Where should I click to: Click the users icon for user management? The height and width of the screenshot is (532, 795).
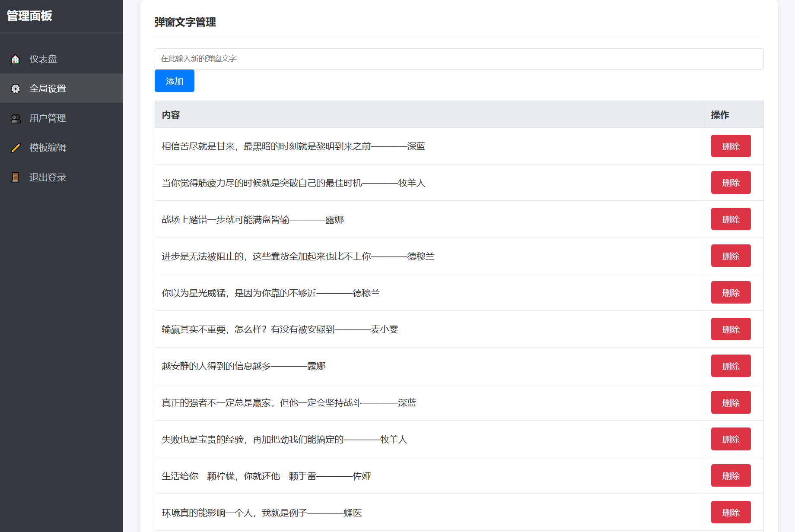pyautogui.click(x=16, y=118)
